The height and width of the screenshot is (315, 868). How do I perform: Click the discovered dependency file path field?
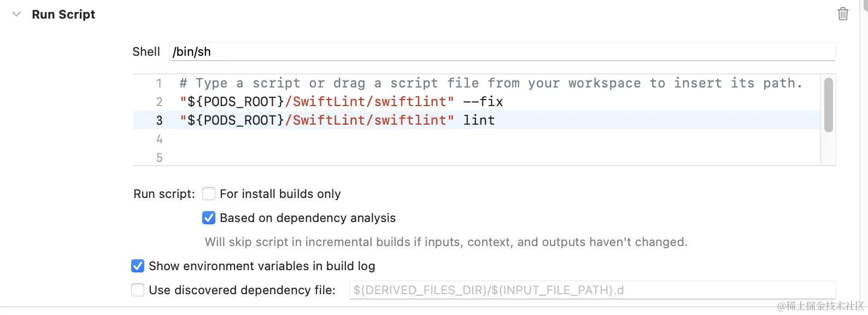[592, 290]
